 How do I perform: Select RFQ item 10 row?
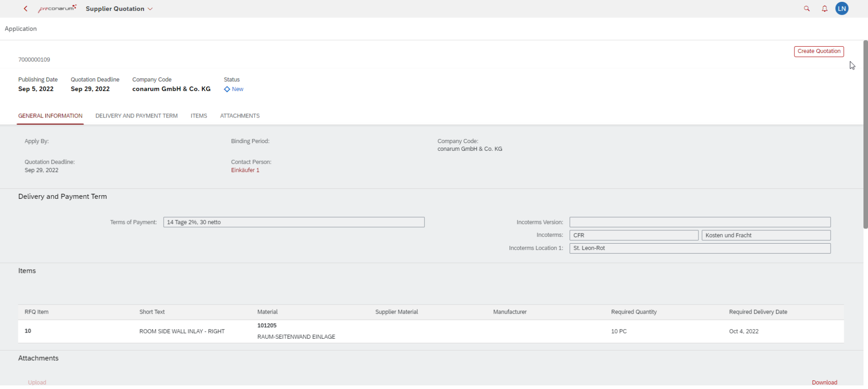[x=430, y=331]
